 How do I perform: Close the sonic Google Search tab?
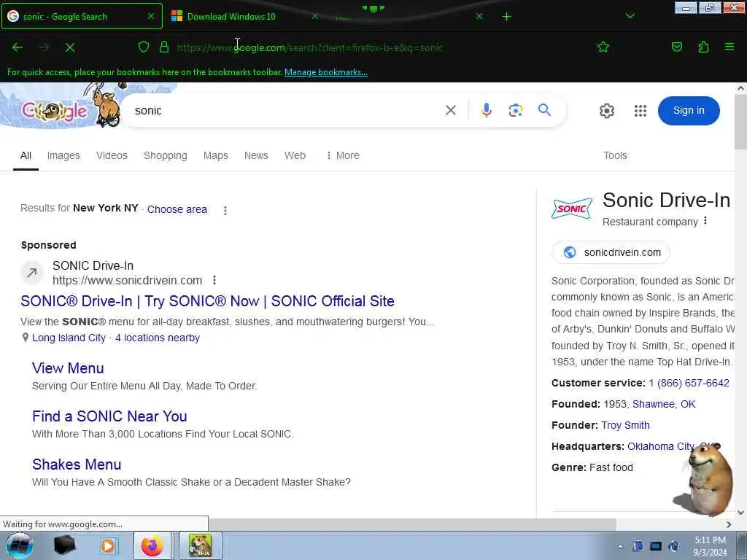pyautogui.click(x=150, y=16)
